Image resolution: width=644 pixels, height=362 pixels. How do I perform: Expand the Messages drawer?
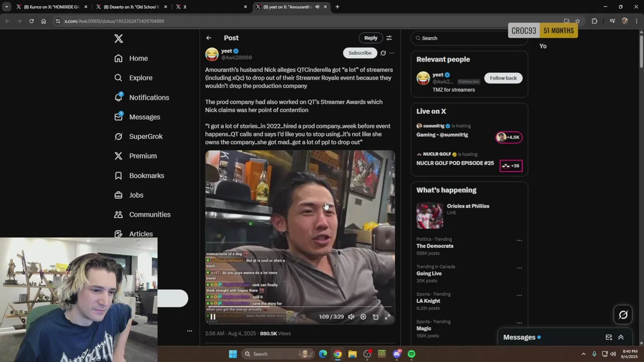(x=621, y=337)
